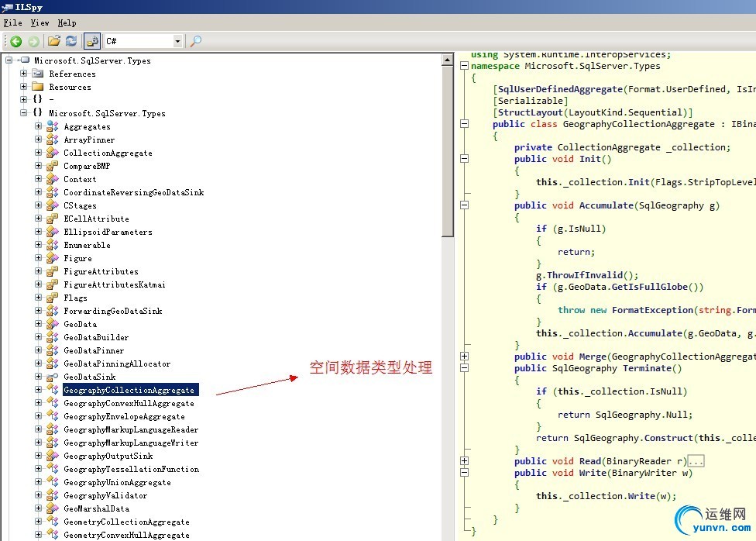Expand the Aggregates class node
This screenshot has height=541, width=756.
tap(38, 126)
